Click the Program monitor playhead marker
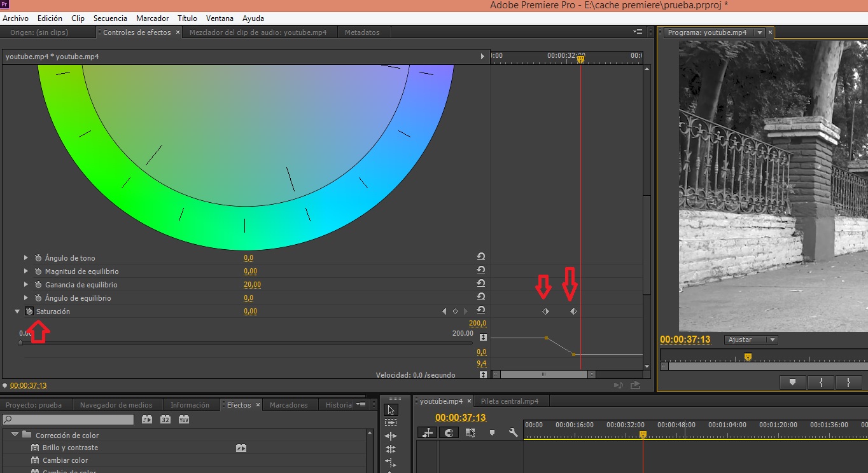 748,357
